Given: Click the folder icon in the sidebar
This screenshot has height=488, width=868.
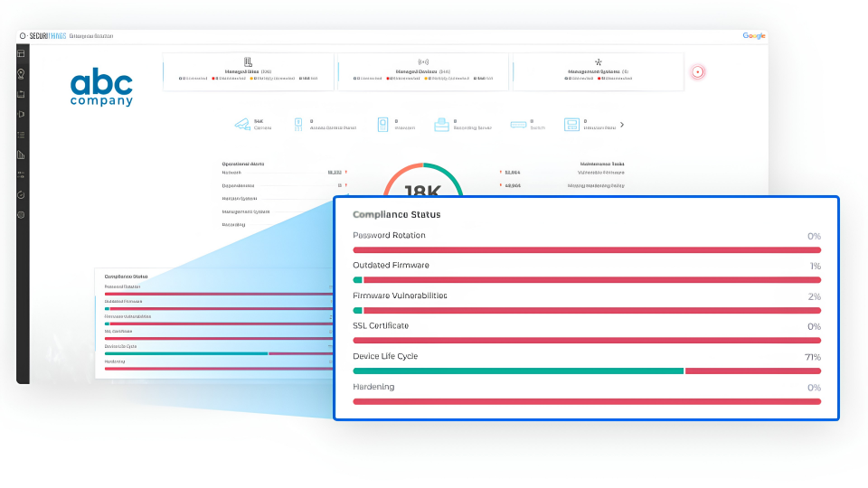Looking at the screenshot, I should tap(21, 94).
